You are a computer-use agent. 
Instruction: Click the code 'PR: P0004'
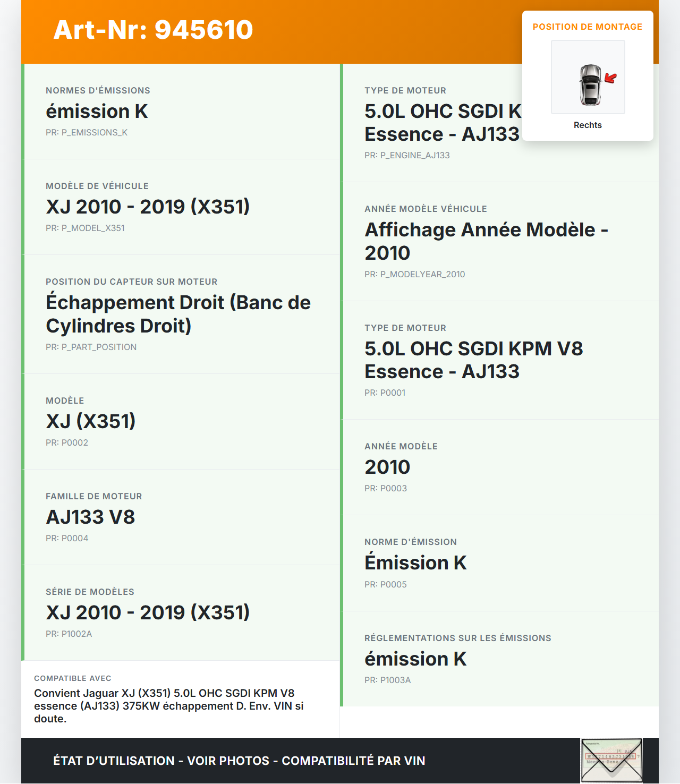pyautogui.click(x=67, y=538)
